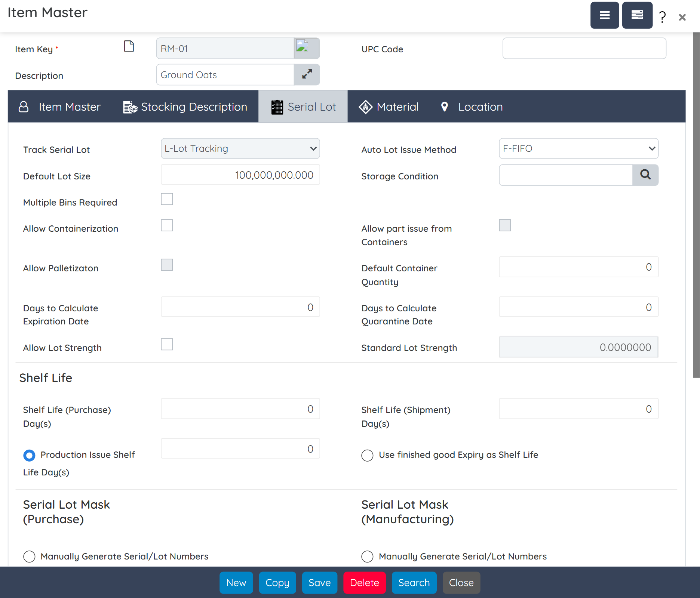Open the image upload icon beside RM-01
The width and height of the screenshot is (700, 598).
pyautogui.click(x=307, y=48)
